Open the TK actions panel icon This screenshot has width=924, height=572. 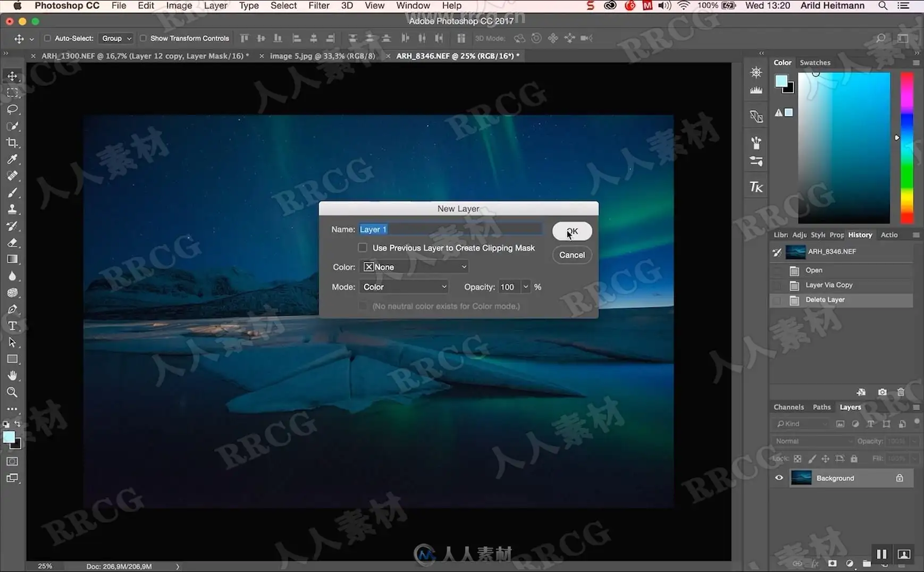756,187
